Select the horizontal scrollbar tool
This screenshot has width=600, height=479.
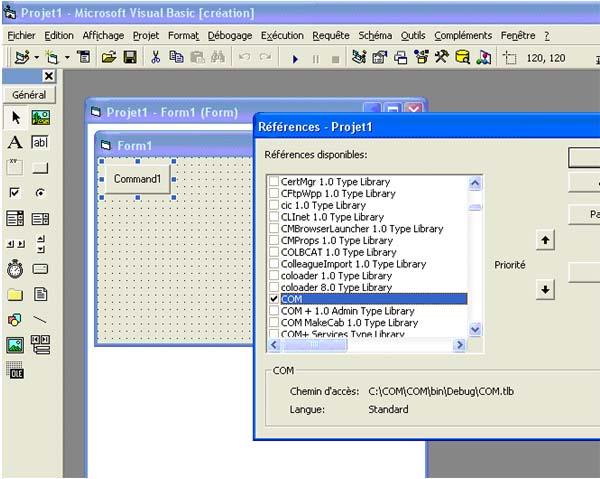(15, 244)
